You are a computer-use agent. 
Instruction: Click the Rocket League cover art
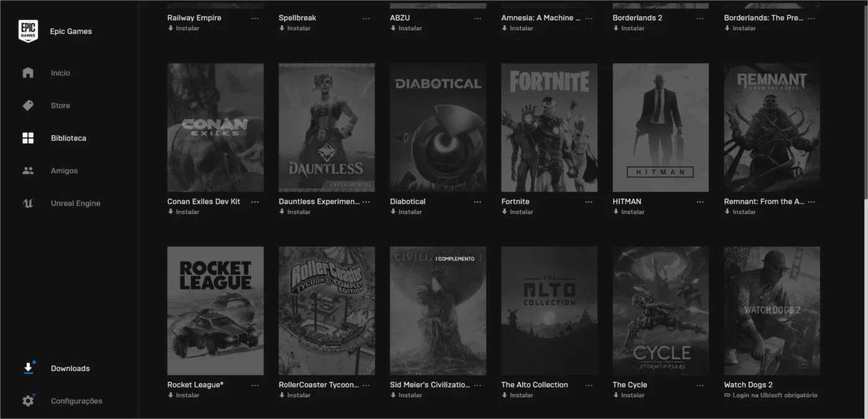click(215, 311)
